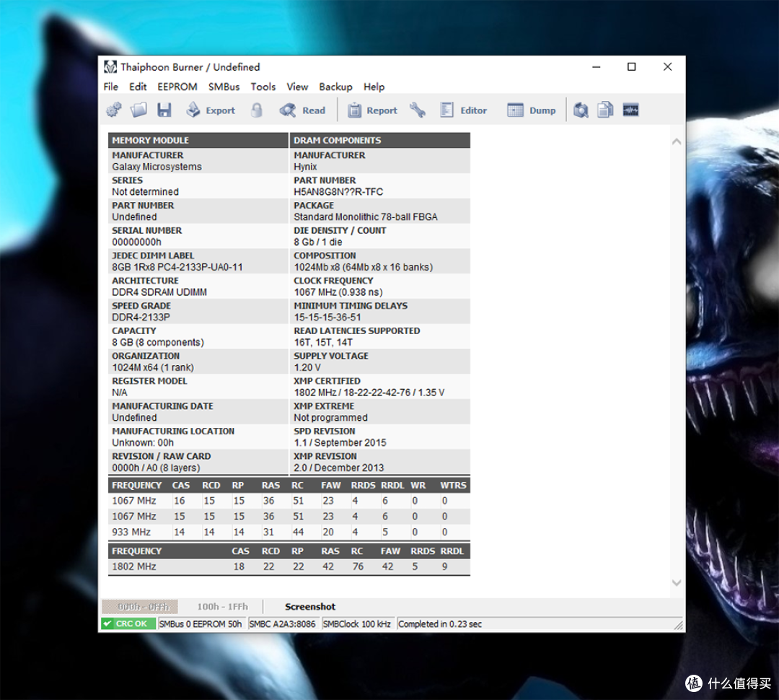Open the Backup menu
The height and width of the screenshot is (700, 779).
tap(335, 87)
